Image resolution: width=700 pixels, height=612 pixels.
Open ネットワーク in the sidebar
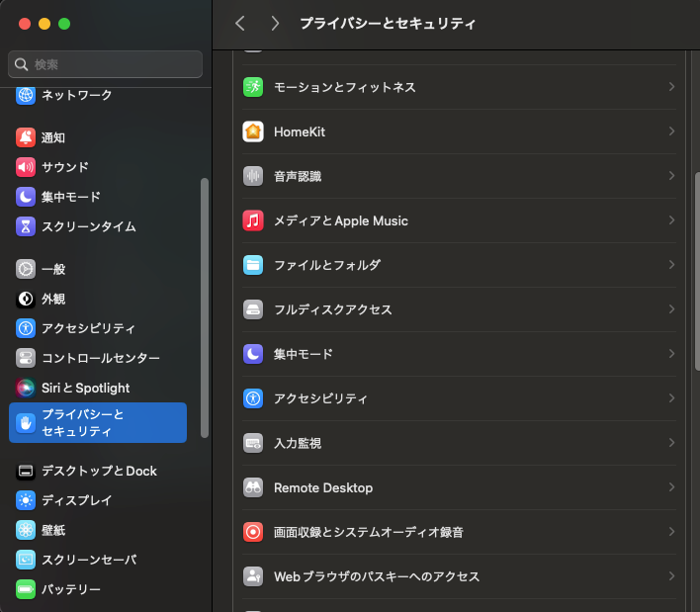[98, 95]
